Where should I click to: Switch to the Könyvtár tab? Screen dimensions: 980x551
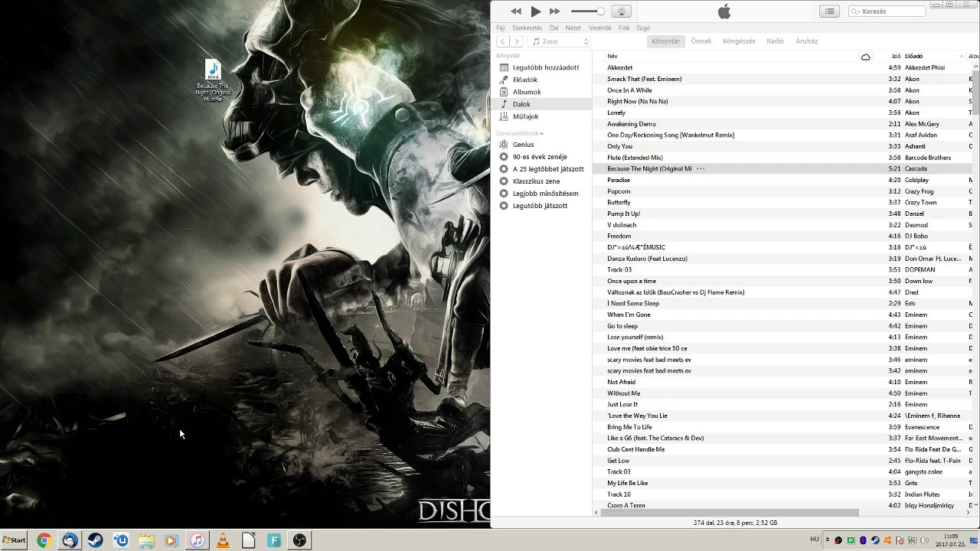click(x=665, y=41)
